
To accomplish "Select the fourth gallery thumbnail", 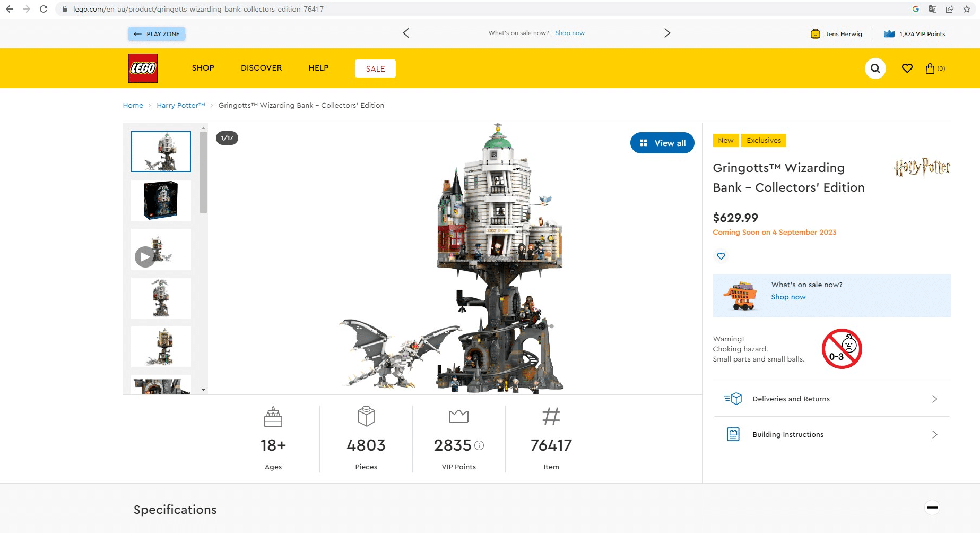I will (161, 298).
